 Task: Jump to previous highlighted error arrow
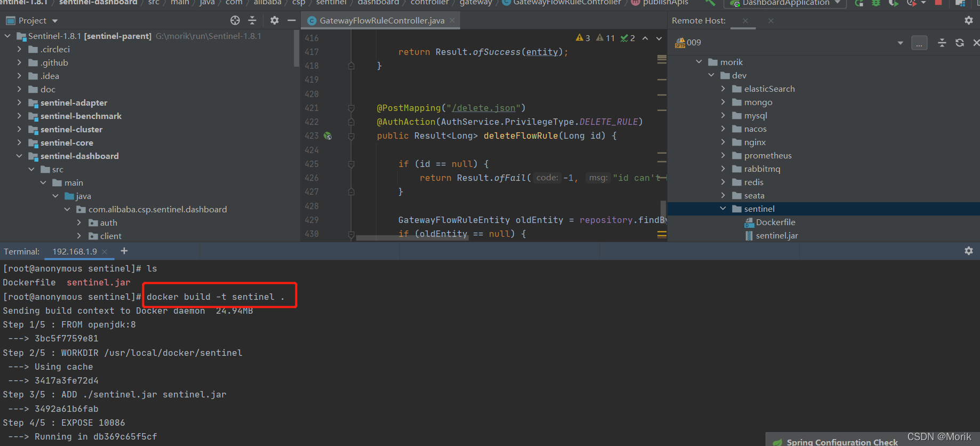point(645,38)
